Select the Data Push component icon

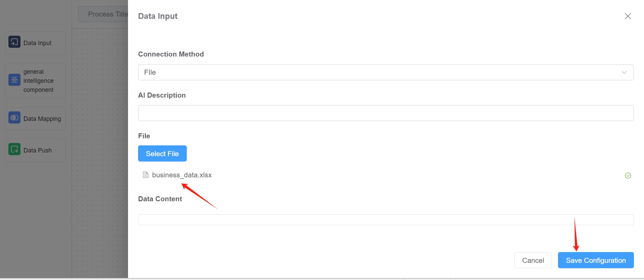pyautogui.click(x=14, y=150)
